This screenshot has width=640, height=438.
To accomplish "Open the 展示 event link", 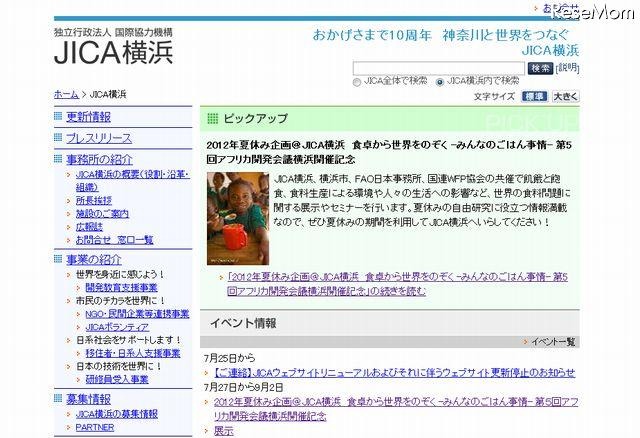I will click(x=224, y=431).
